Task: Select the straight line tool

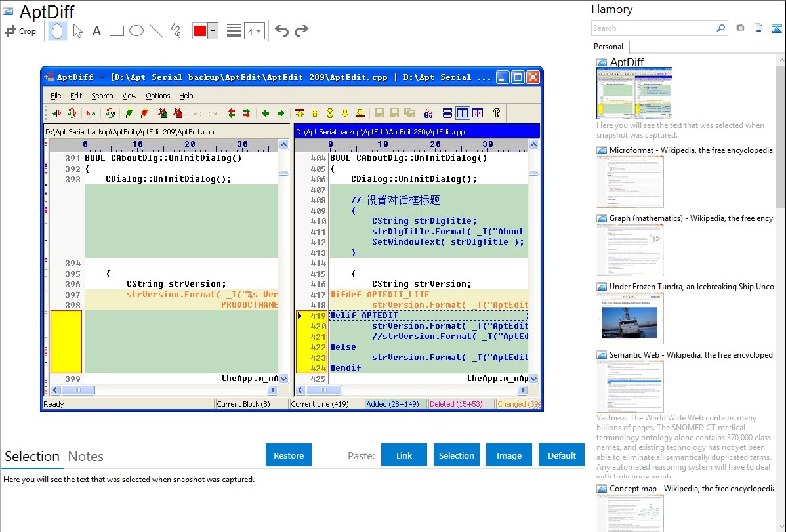Action: pyautogui.click(x=156, y=31)
